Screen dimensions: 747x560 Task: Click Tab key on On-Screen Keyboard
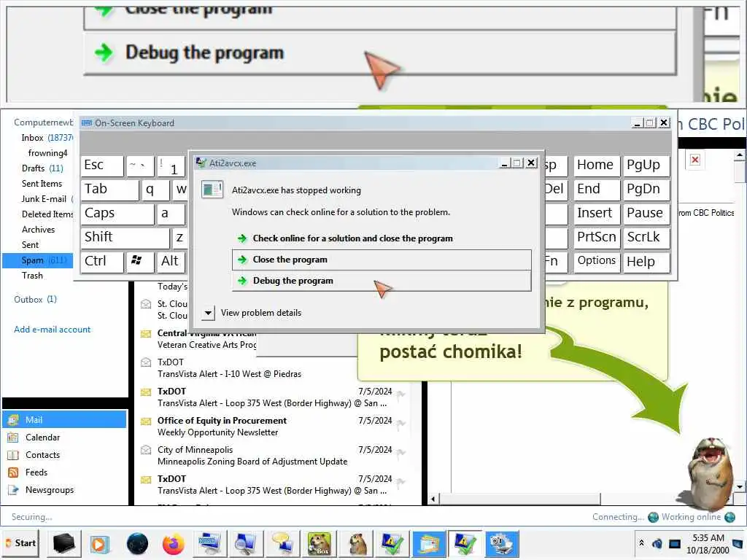[x=109, y=190]
